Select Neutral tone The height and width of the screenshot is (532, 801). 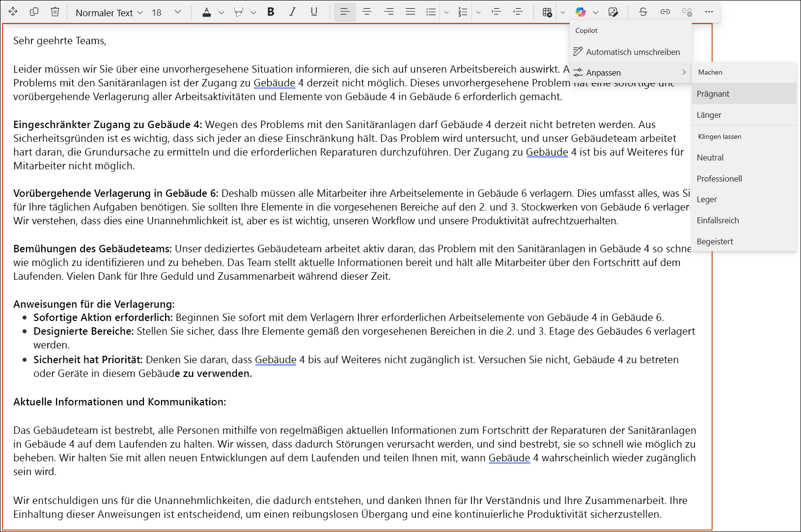tap(744, 158)
